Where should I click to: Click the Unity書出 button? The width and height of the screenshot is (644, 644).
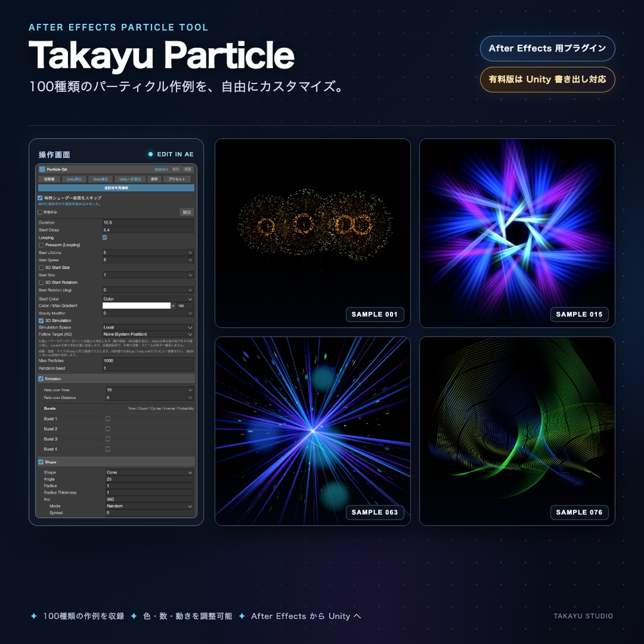click(100, 179)
